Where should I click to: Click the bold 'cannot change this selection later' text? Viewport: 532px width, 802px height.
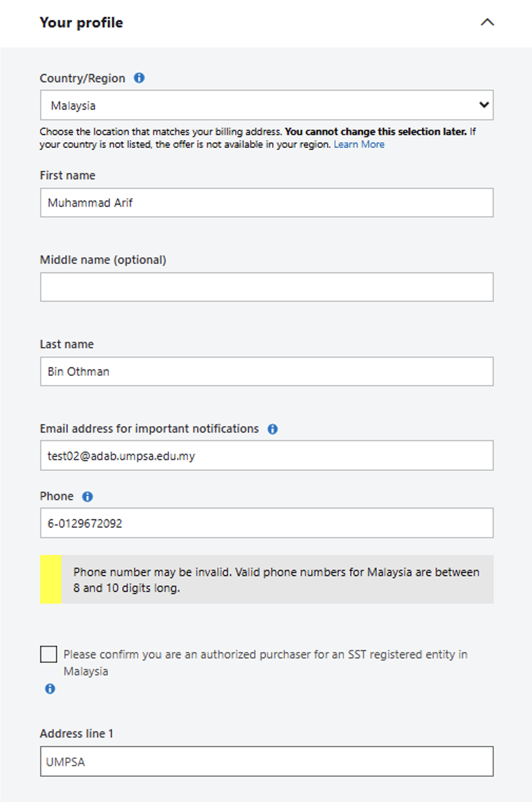375,131
